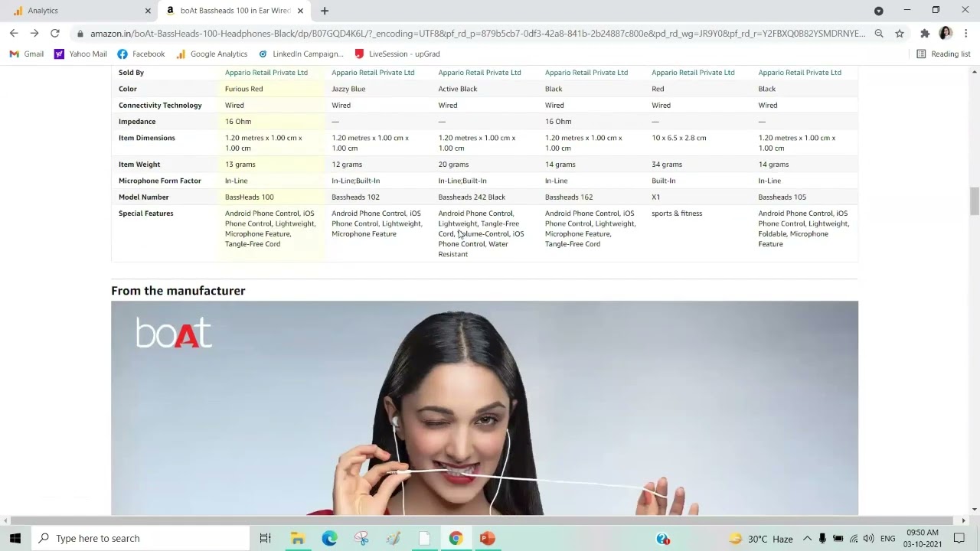Open the Gmail bookmark
The image size is (980, 551).
pos(27,54)
